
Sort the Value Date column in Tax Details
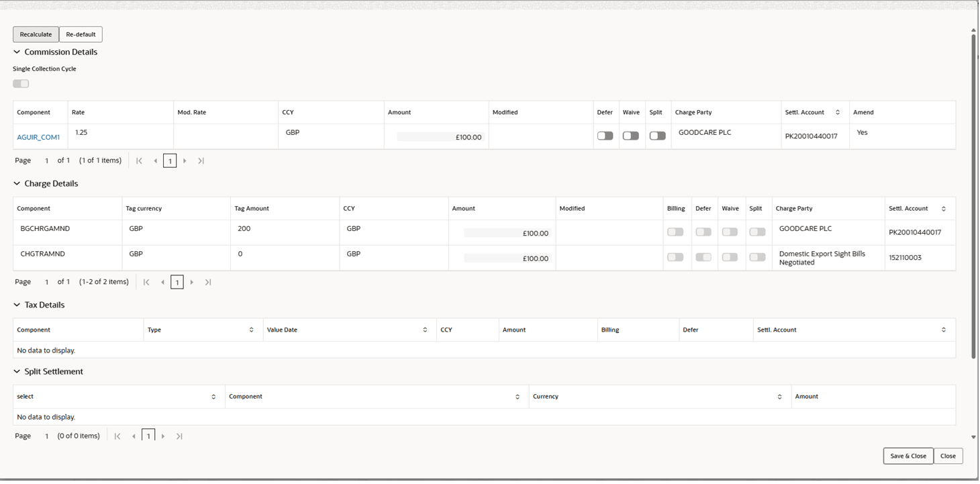(424, 330)
